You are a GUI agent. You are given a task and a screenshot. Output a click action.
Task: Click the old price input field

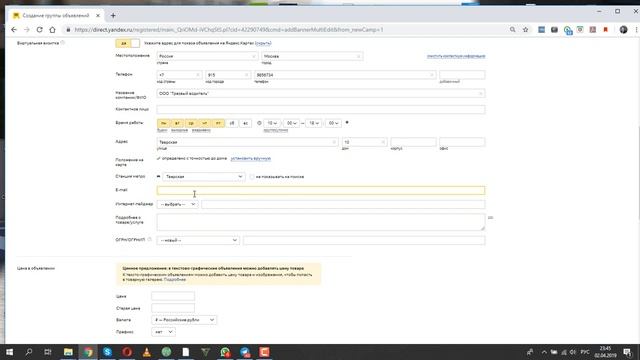pos(173,308)
